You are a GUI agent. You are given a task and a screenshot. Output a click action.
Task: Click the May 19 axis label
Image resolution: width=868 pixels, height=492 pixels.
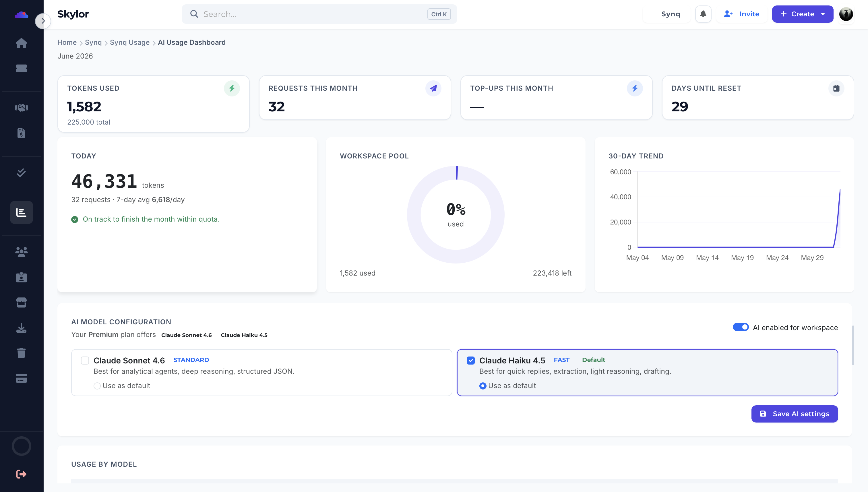coord(742,258)
